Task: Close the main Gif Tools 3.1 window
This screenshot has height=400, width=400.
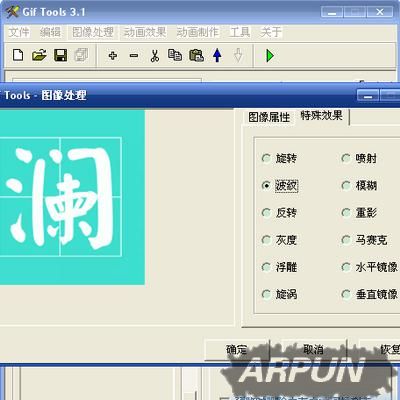Action: (x=380, y=12)
